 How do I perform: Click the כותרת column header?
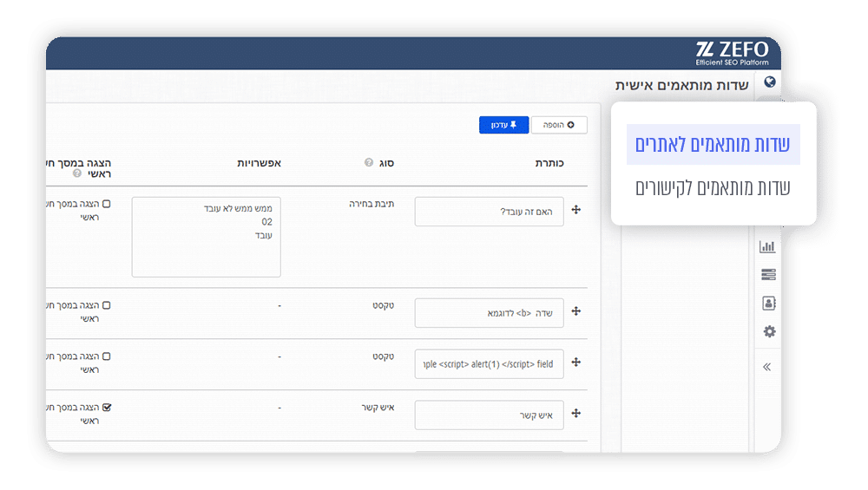click(x=549, y=163)
